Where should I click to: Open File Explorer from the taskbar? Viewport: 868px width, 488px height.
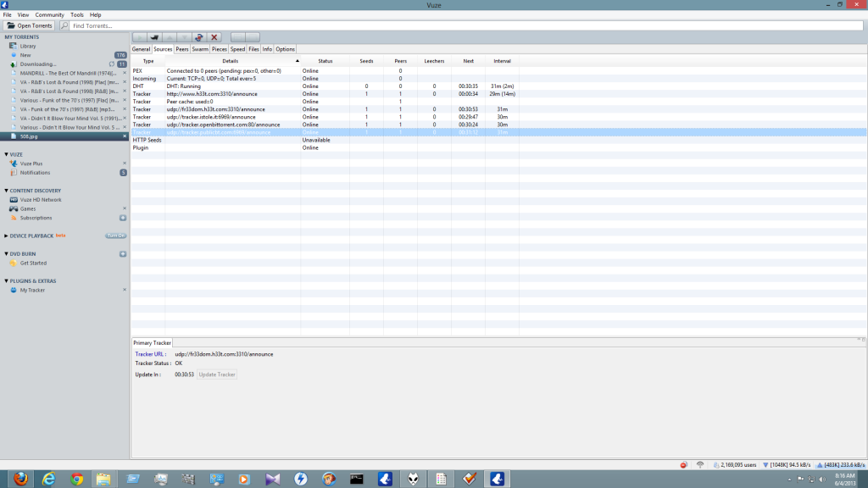pos(103,479)
